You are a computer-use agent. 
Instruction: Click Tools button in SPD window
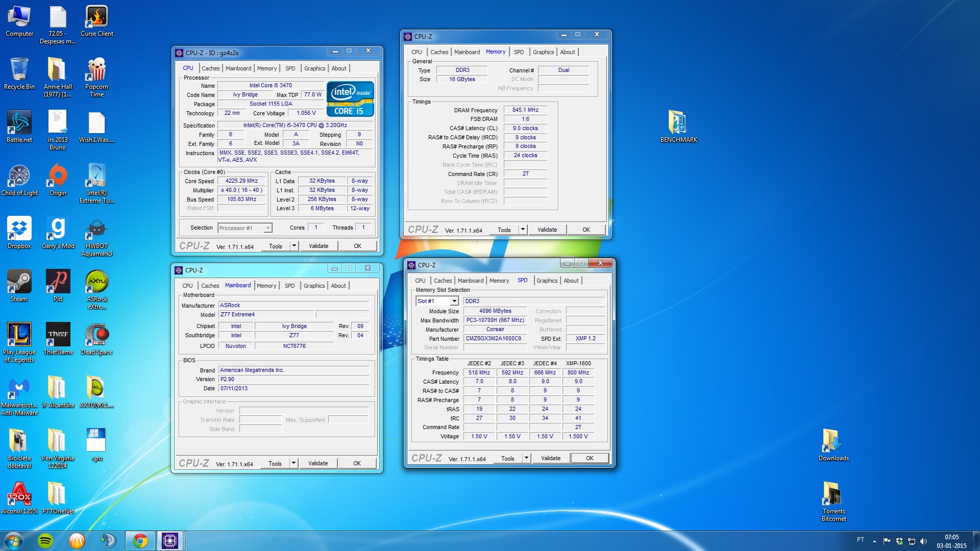click(x=508, y=458)
